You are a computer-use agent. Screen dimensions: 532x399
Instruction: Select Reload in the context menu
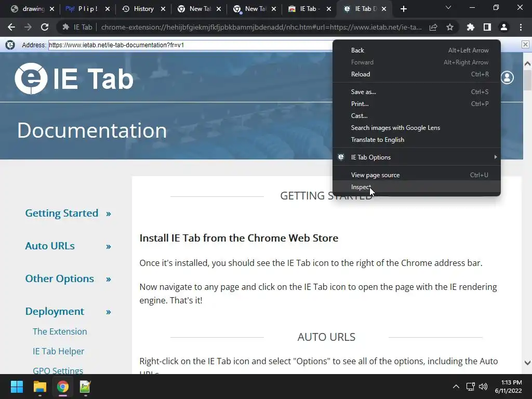(416, 74)
